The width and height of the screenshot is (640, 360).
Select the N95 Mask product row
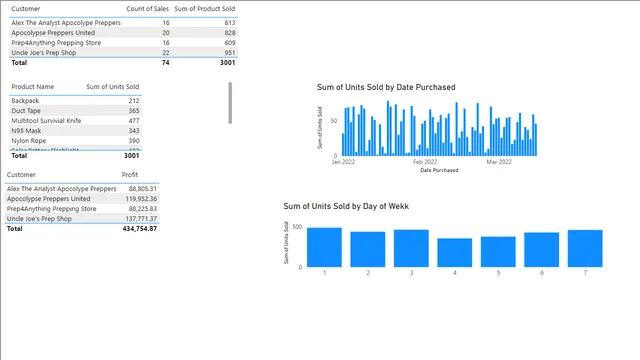pos(76,131)
